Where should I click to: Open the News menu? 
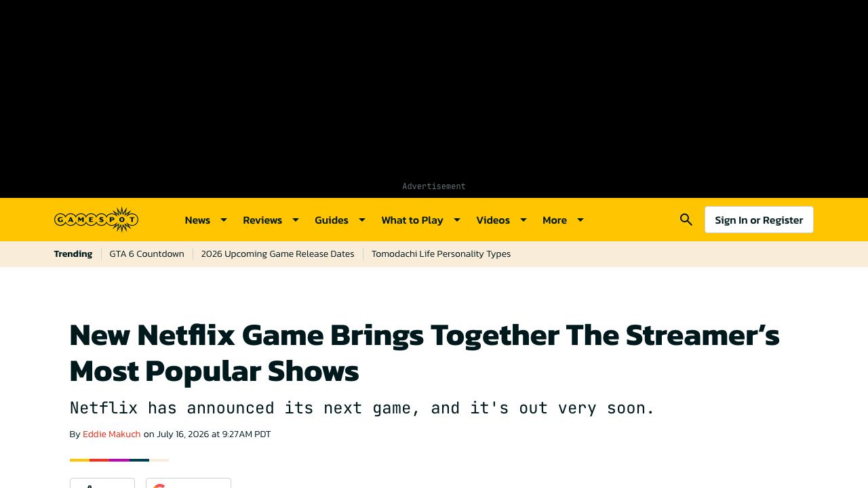197,220
